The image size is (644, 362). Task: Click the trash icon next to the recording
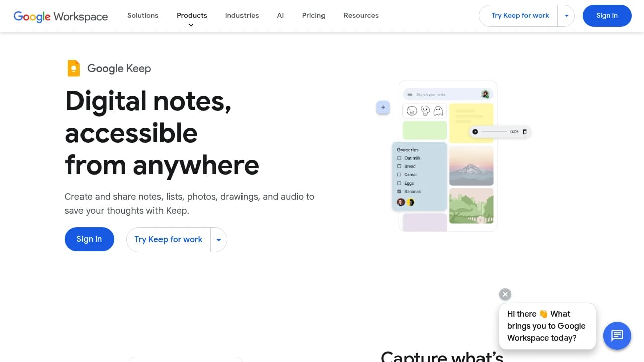coord(525,132)
